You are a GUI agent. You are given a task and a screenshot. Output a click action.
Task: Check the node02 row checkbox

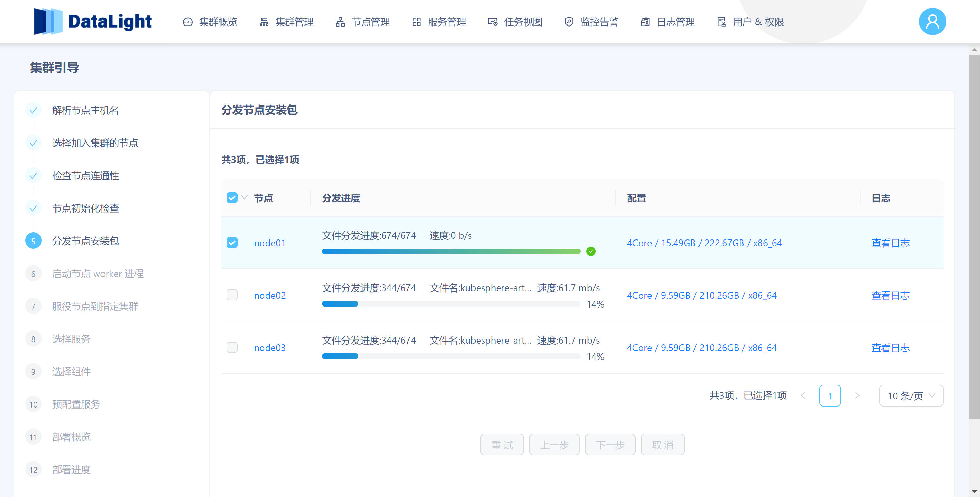click(x=232, y=295)
